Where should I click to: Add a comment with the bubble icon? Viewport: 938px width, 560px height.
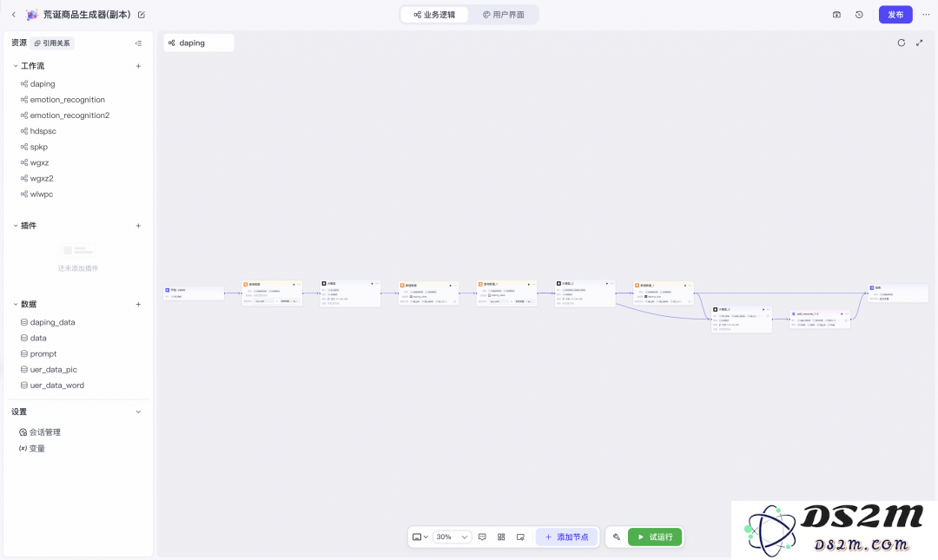coord(482,537)
